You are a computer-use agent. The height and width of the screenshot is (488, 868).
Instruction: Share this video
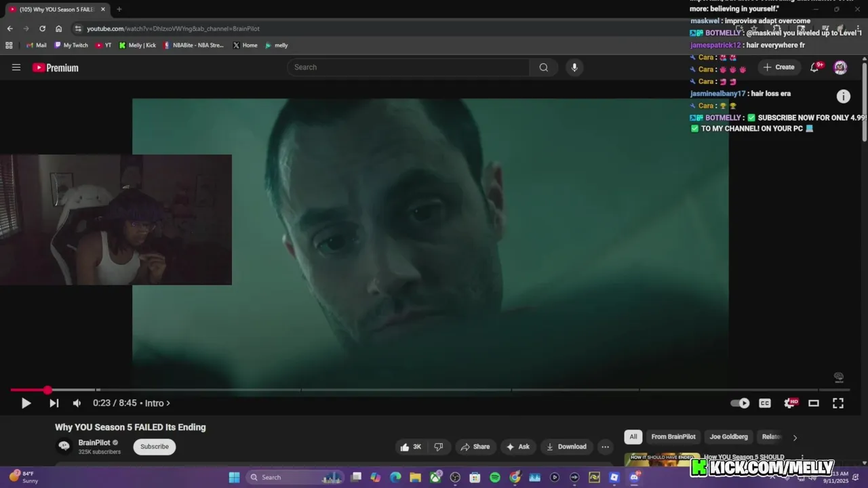pos(475,447)
